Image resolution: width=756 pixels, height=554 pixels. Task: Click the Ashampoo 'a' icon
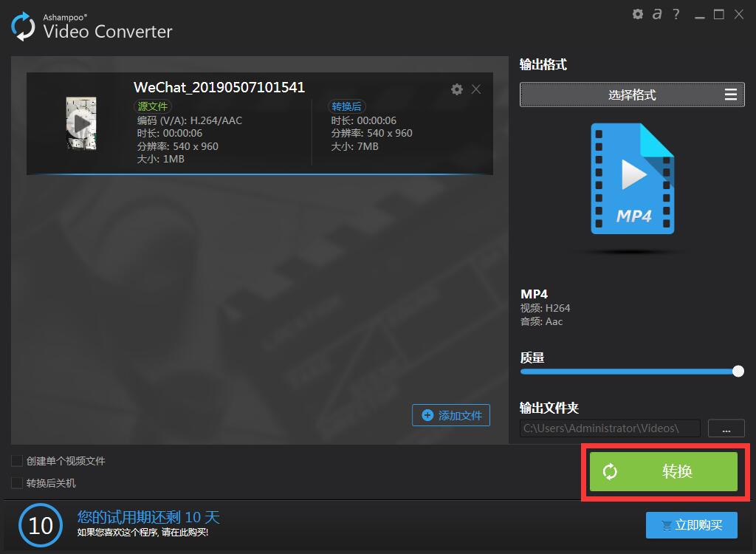click(x=656, y=14)
